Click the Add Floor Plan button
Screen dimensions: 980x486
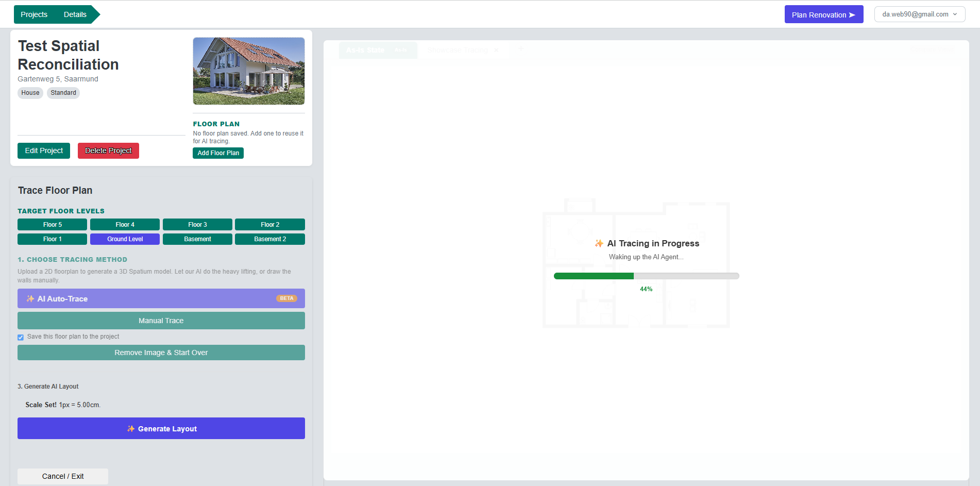click(x=218, y=153)
